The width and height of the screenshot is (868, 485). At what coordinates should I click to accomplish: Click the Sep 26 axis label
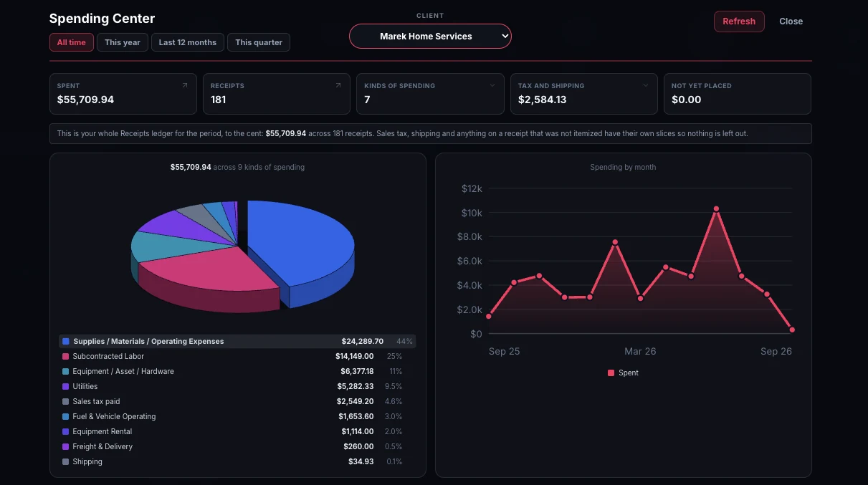pos(776,352)
